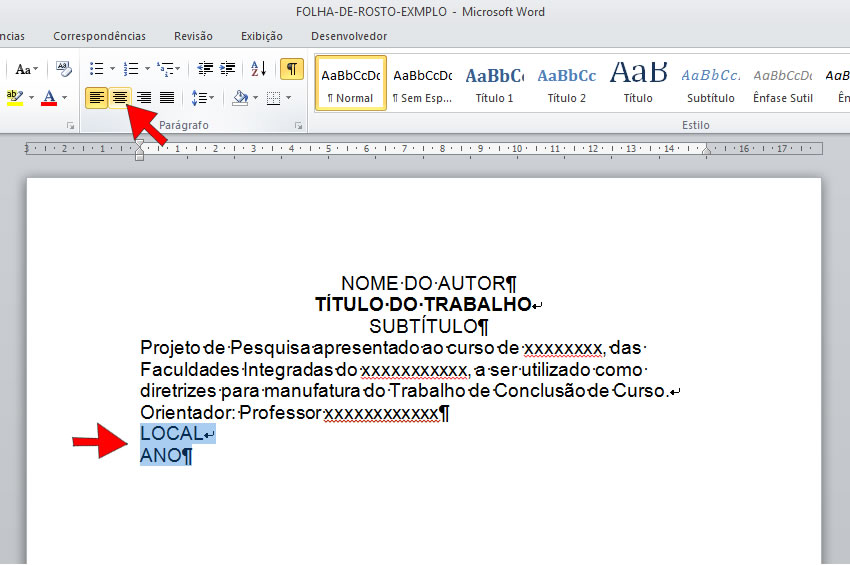Viewport: 850px width, 565px height.
Task: Switch to the Correspondências tab
Action: pos(99,36)
